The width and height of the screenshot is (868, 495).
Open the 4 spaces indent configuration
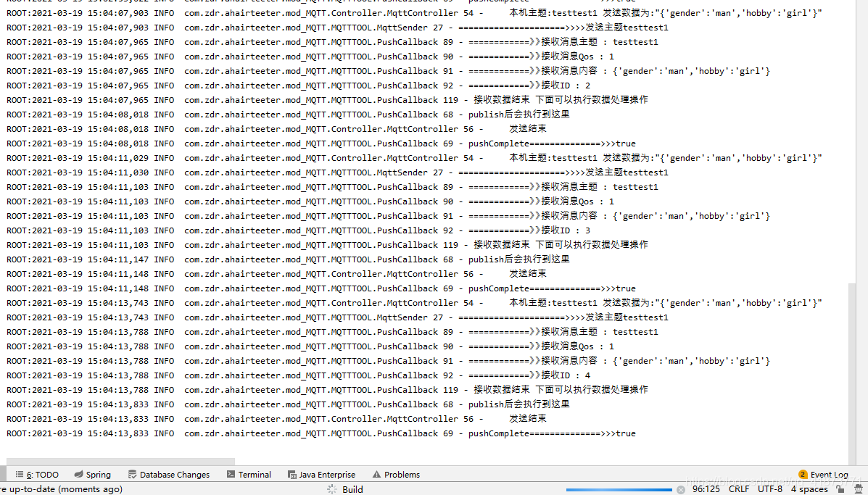(809, 488)
